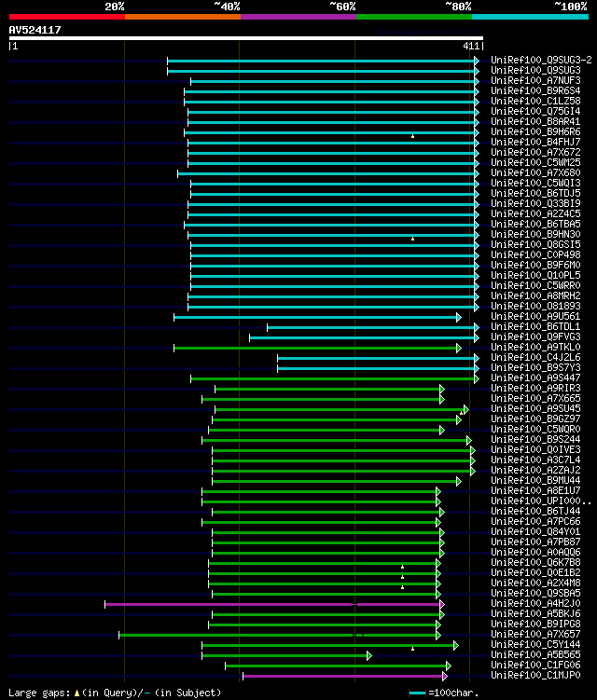Click the UniRef100_B8AR41 label
This screenshot has width=597, height=700.
pos(535,121)
